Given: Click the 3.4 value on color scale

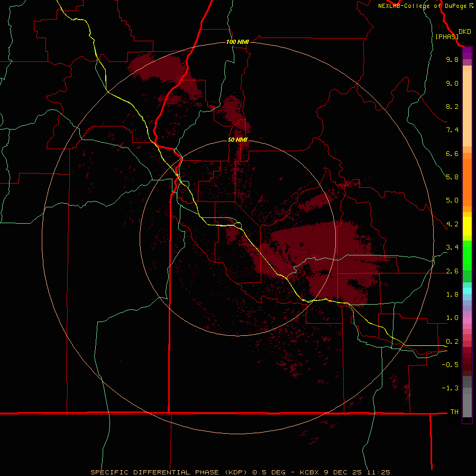Looking at the screenshot, I should (x=452, y=248).
